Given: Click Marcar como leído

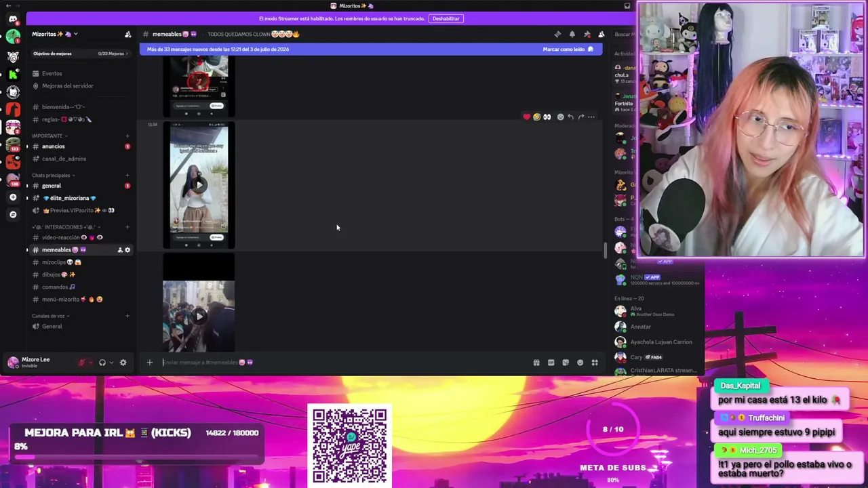Looking at the screenshot, I should pyautogui.click(x=568, y=49).
